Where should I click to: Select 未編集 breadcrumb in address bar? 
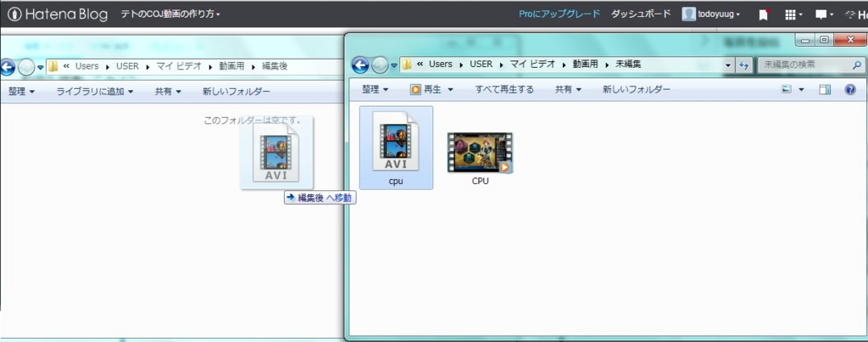point(628,64)
